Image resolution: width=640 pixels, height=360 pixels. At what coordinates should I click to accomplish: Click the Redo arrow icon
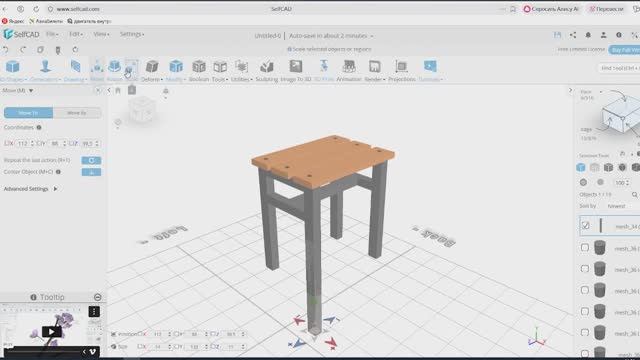(x=23, y=50)
